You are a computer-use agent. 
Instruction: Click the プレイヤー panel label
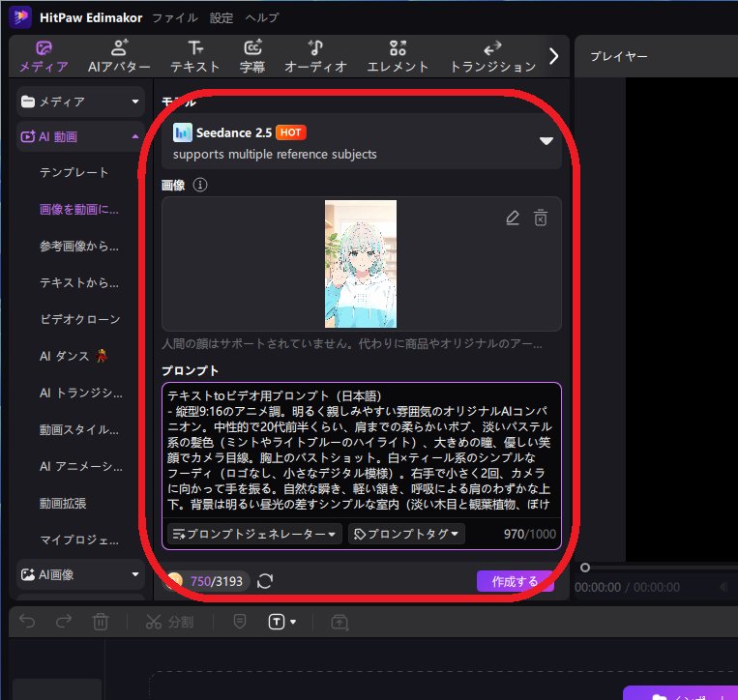618,56
